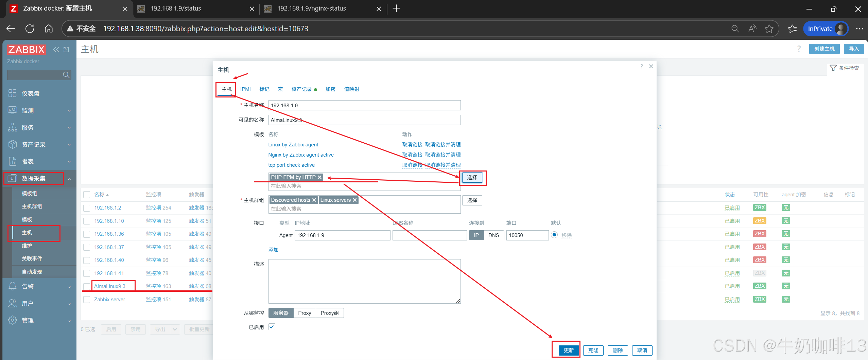Screen dimensions: 868x360
Task: Click the browser back arrow
Action: (x=11, y=29)
